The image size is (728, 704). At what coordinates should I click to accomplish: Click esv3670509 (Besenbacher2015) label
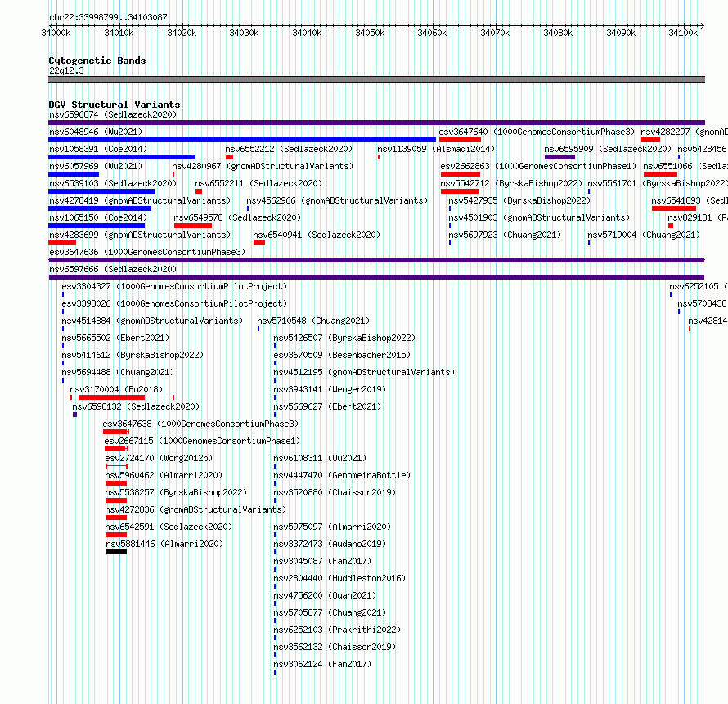[x=342, y=355]
